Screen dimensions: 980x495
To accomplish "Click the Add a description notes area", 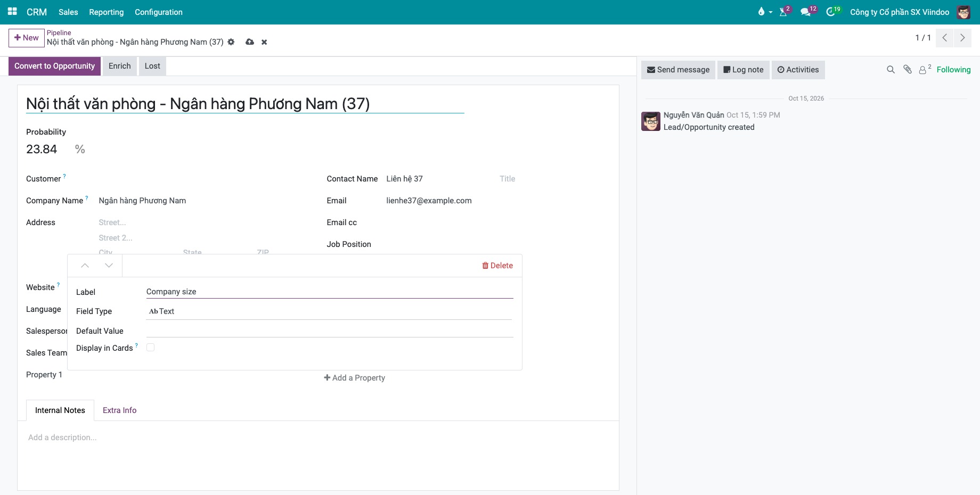I will point(318,438).
